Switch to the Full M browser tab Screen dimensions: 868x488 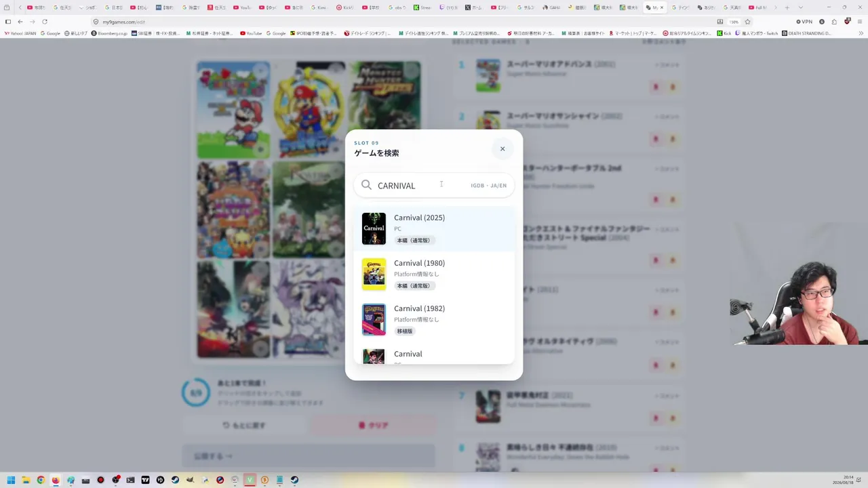tap(757, 7)
